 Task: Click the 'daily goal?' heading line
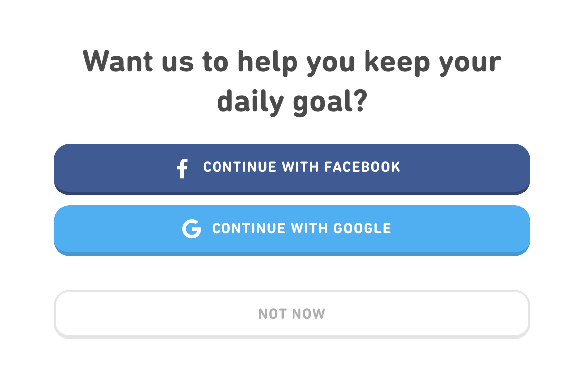click(292, 101)
